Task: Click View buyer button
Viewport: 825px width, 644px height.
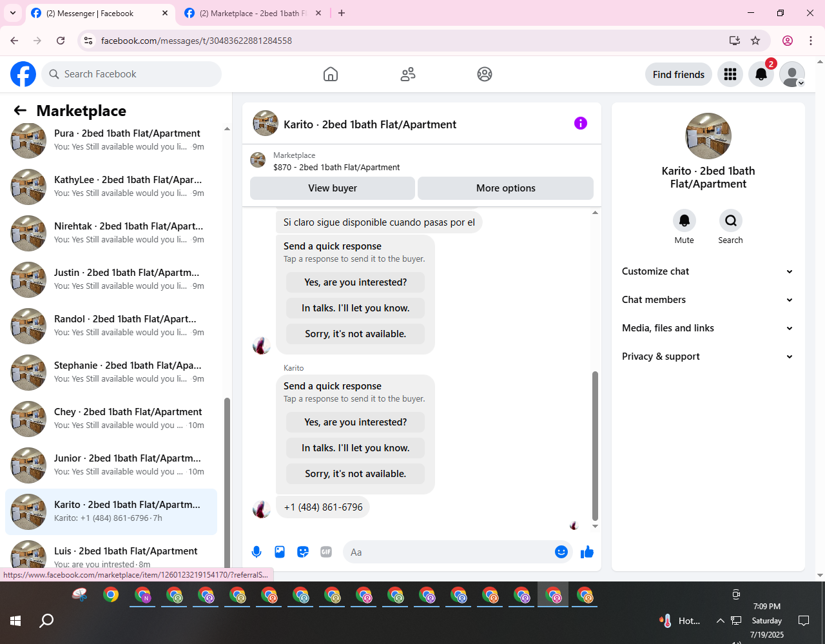Action: (x=333, y=188)
